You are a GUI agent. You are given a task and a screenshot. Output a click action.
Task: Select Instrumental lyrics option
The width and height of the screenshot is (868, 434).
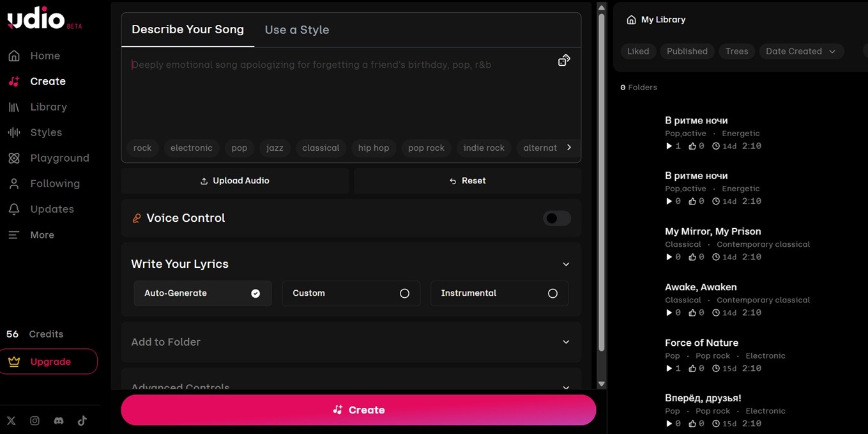pos(499,293)
